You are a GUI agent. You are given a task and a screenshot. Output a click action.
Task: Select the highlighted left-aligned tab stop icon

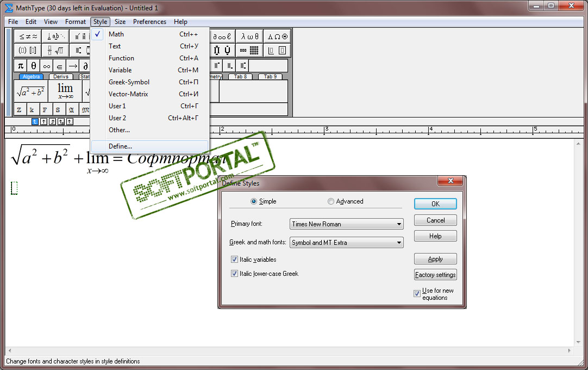(35, 122)
